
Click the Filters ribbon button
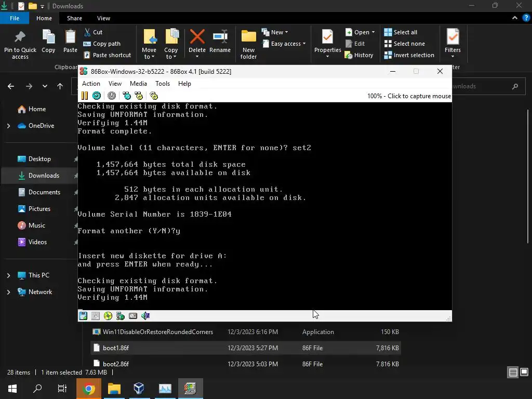(453, 43)
